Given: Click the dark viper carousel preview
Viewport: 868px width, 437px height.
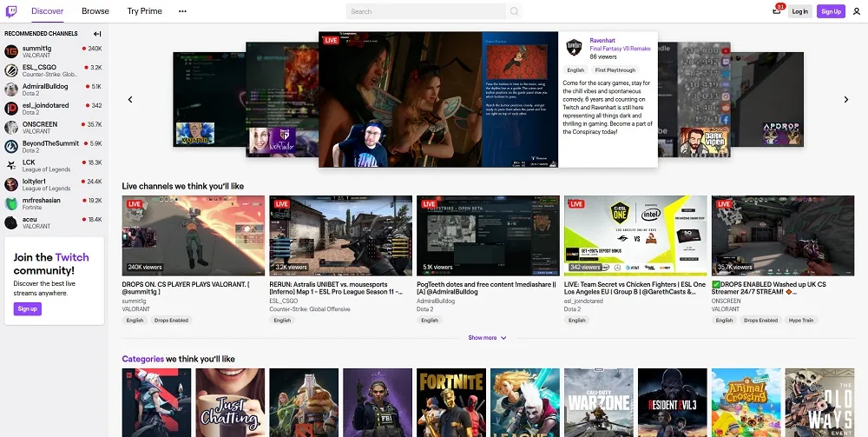Looking at the screenshot, I should (x=694, y=100).
